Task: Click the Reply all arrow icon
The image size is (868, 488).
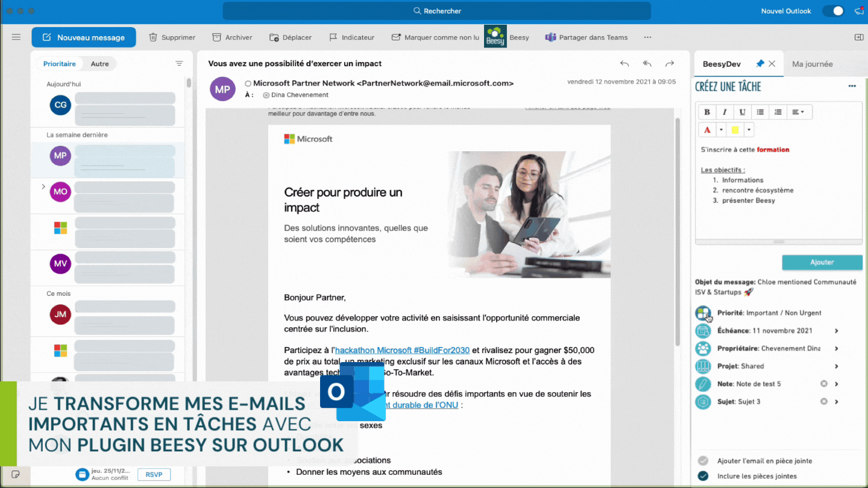Action: click(x=647, y=63)
